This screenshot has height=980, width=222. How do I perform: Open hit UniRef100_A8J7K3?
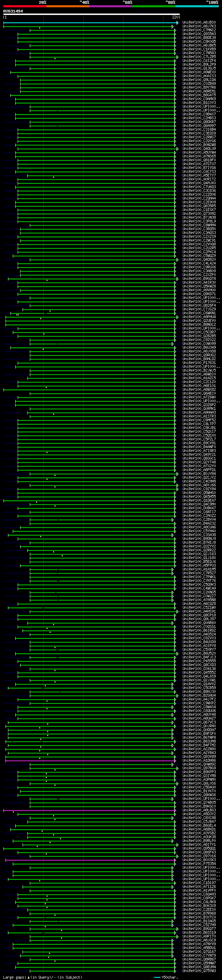[x=199, y=26]
